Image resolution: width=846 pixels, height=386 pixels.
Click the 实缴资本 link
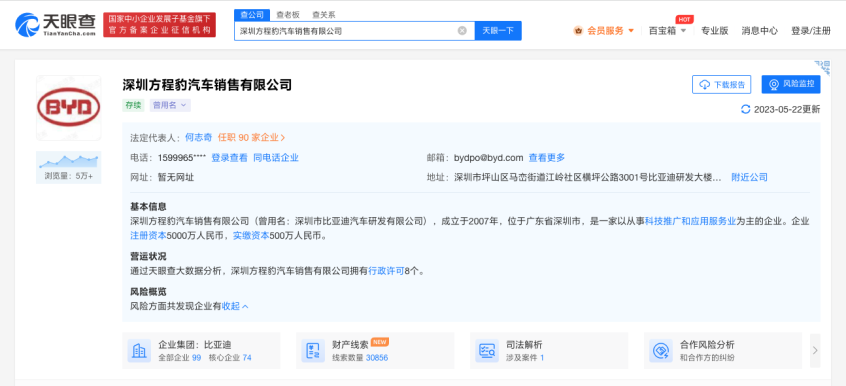click(251, 236)
